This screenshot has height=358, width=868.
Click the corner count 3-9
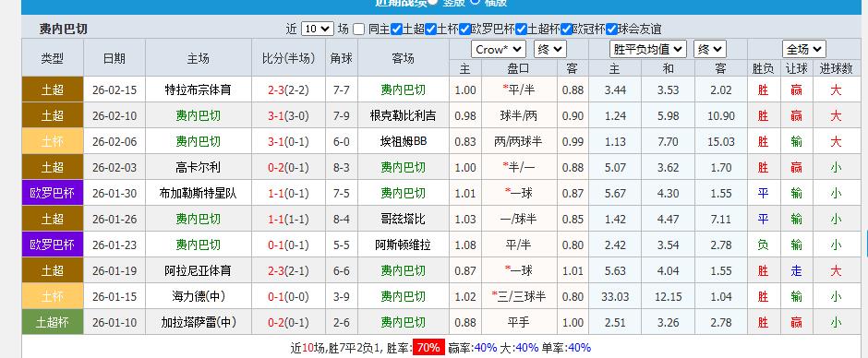[x=342, y=296]
